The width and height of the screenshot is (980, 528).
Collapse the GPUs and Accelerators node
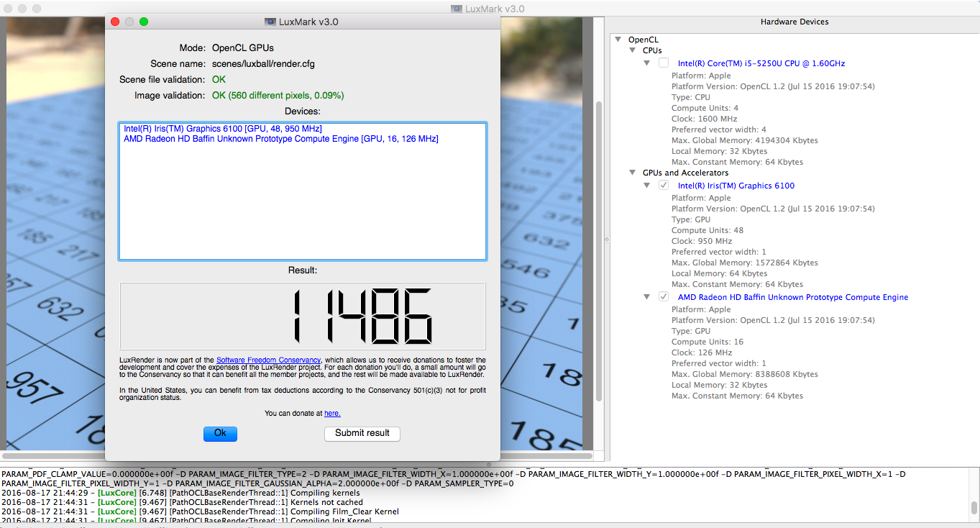633,173
